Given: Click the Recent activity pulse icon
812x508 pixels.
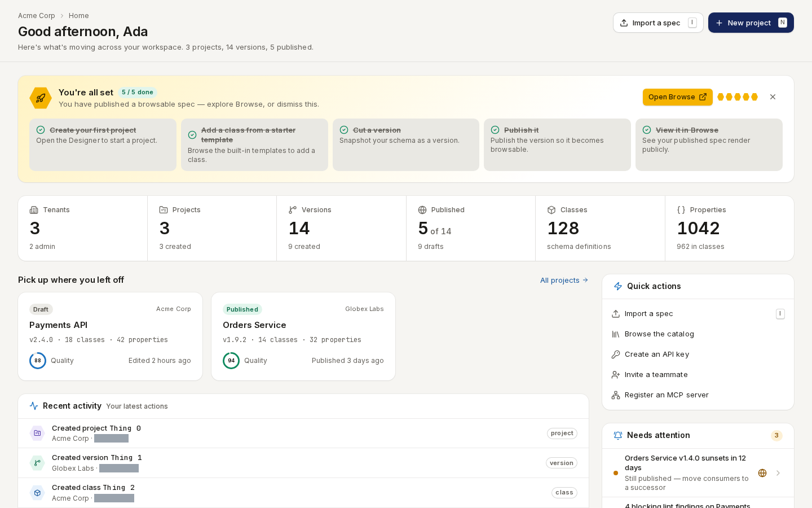Looking at the screenshot, I should coord(34,406).
